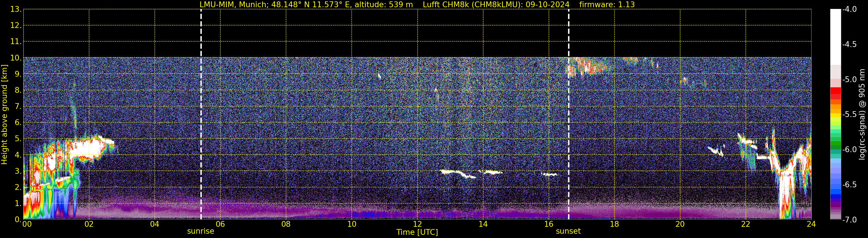Click the 'sunrise' label below the time axis

[200, 231]
